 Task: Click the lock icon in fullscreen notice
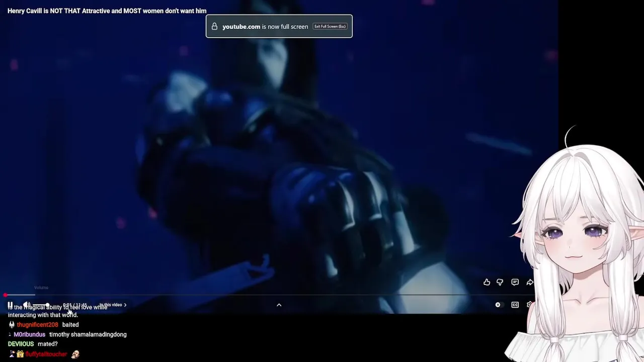[214, 26]
